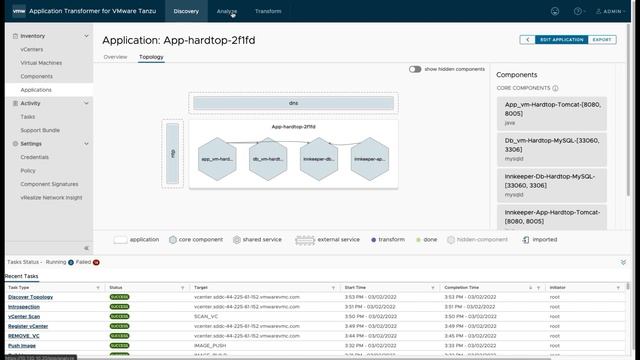Click the back arrow button

tap(527, 40)
